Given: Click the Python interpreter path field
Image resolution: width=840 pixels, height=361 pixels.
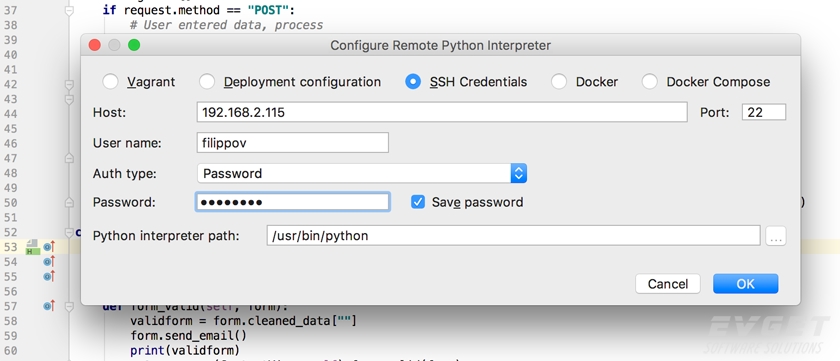Looking at the screenshot, I should click(513, 236).
